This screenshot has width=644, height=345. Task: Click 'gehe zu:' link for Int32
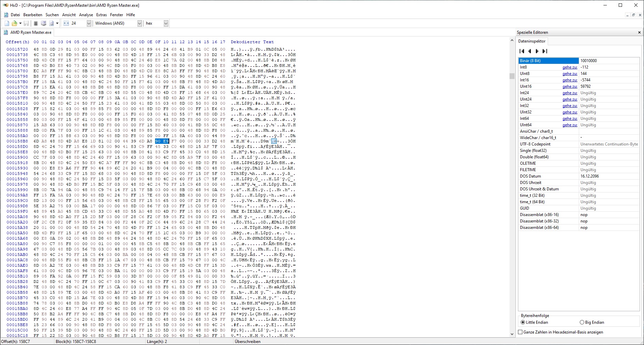click(570, 106)
